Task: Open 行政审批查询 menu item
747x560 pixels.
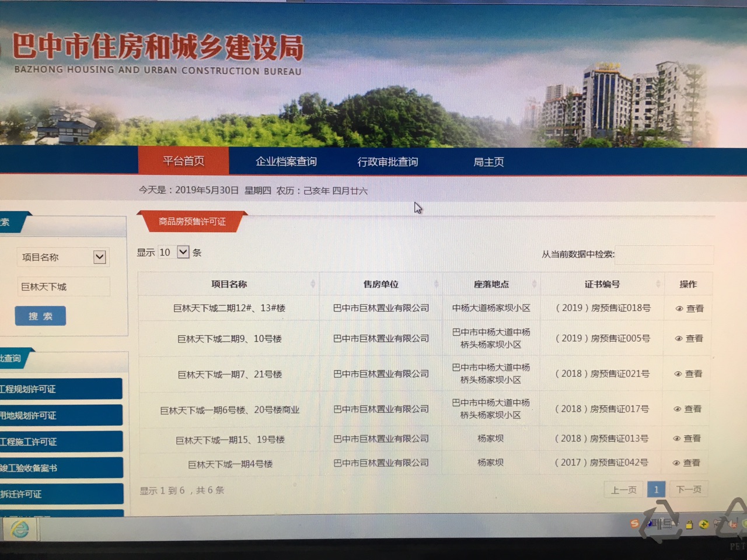Action: tap(388, 162)
